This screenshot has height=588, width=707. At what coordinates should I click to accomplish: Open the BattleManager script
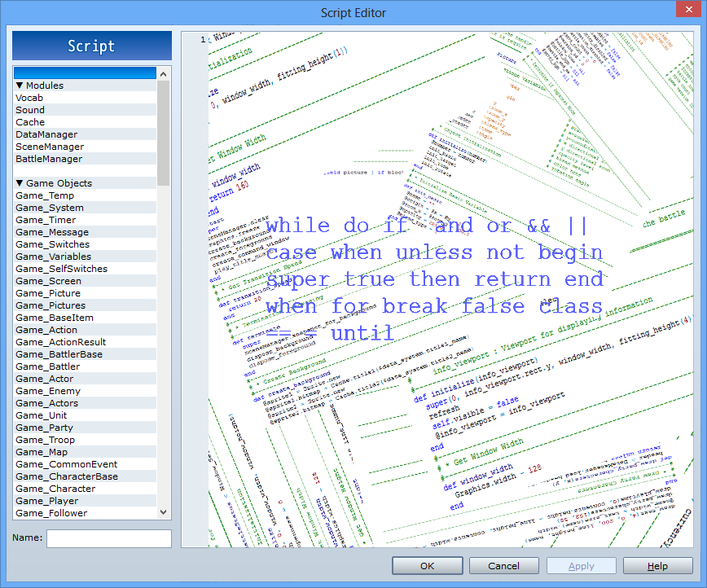[x=86, y=159]
